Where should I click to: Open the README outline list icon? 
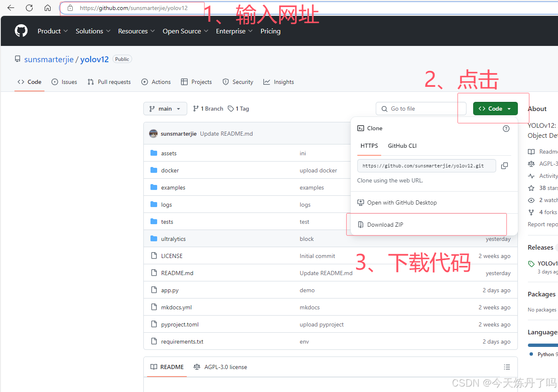tap(507, 367)
